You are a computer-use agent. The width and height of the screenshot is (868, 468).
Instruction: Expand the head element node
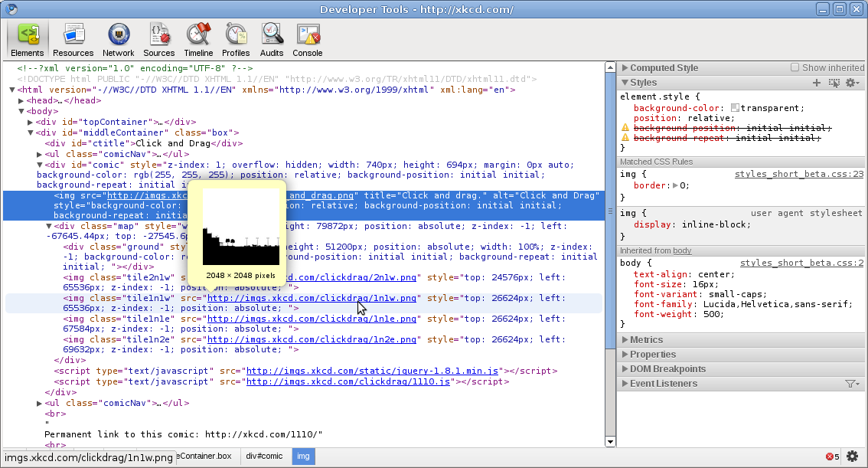point(21,101)
